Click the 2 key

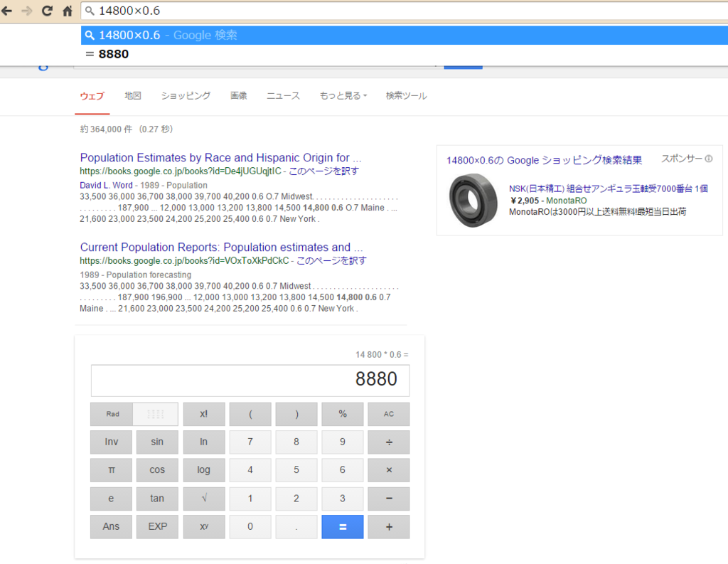pyautogui.click(x=296, y=499)
